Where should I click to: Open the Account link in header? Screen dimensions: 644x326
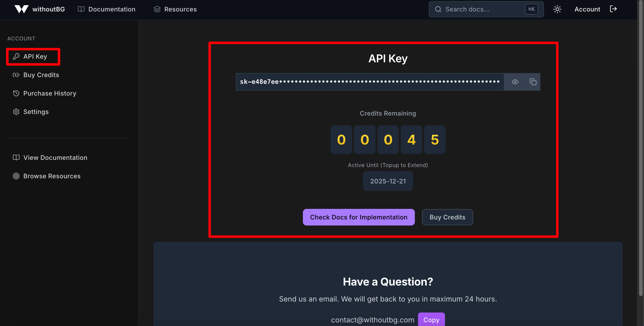pos(587,9)
